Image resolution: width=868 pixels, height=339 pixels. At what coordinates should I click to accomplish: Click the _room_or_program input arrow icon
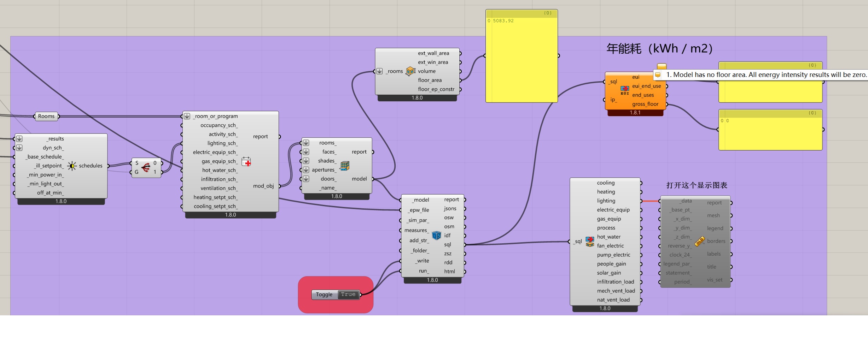187,116
